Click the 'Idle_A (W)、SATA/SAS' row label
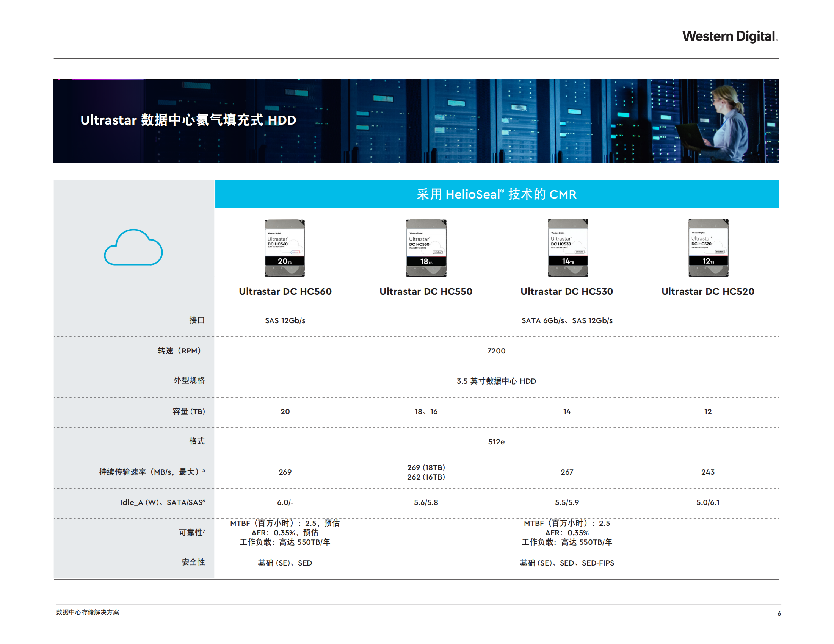 click(162, 502)
